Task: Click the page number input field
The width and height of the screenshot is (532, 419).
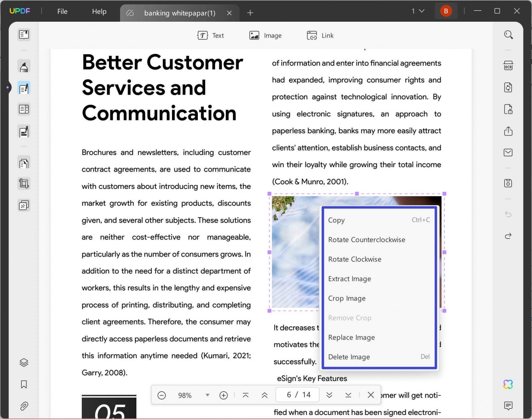Action: pos(298,395)
